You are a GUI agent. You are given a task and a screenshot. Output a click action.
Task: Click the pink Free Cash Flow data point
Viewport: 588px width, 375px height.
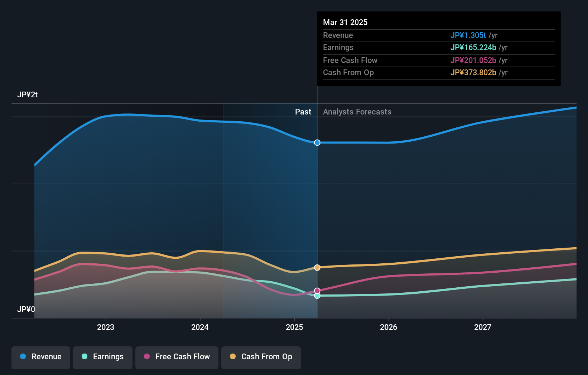click(317, 291)
